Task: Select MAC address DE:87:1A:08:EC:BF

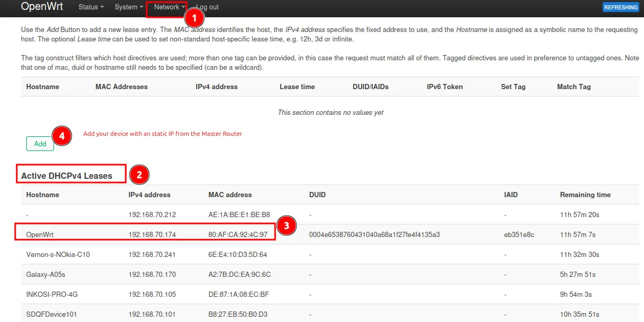Action: 238,294
